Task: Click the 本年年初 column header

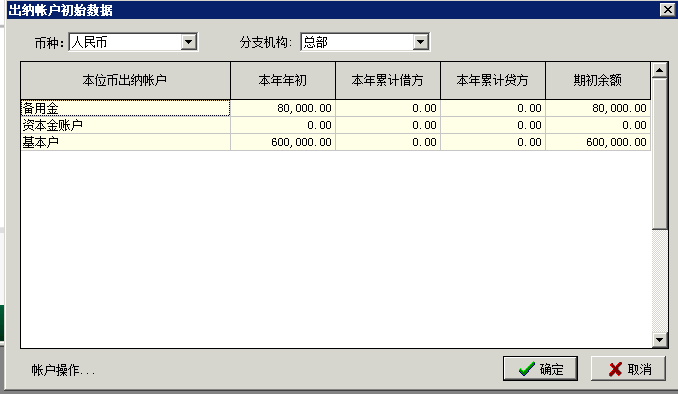Action: (x=283, y=80)
